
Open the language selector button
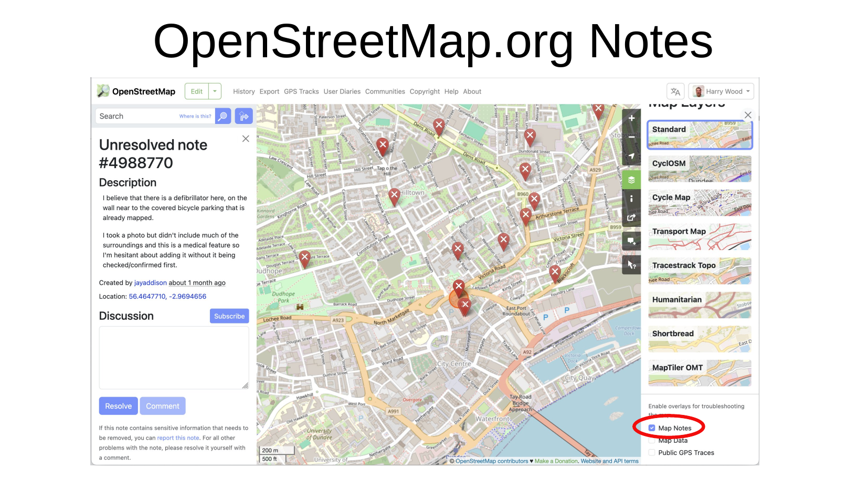tap(675, 91)
